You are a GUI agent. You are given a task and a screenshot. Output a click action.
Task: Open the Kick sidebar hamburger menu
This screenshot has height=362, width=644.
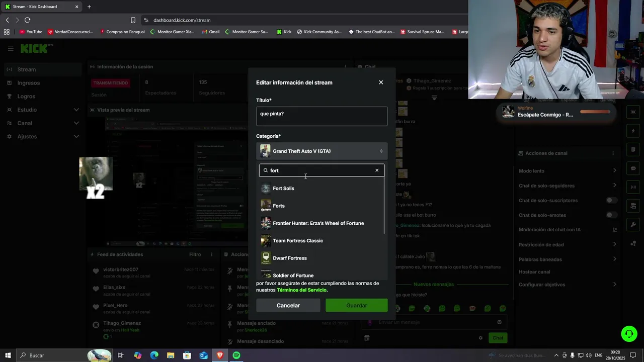click(11, 49)
